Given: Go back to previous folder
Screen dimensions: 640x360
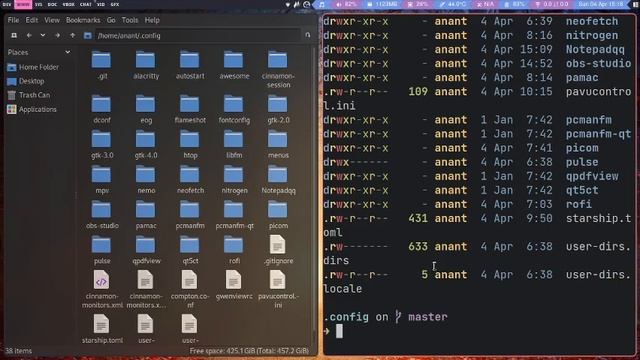Looking at the screenshot, I should pyautogui.click(x=29, y=36).
